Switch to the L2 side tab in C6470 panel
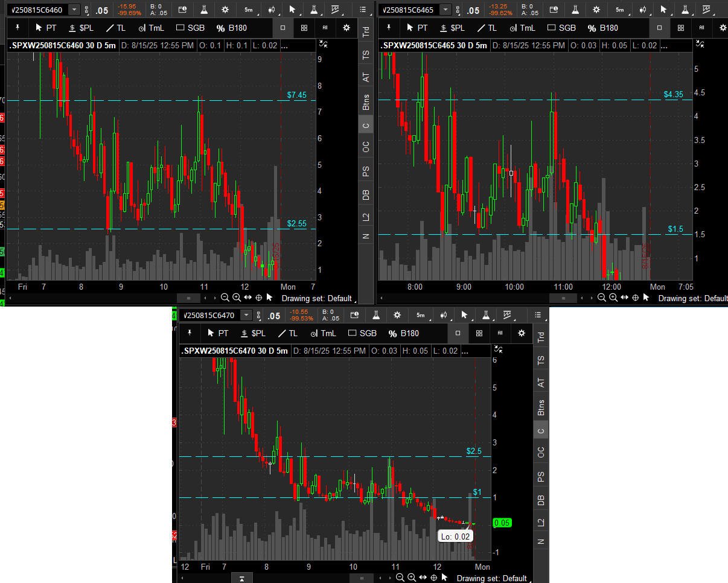Image resolution: width=728 pixels, height=583 pixels. (541, 523)
